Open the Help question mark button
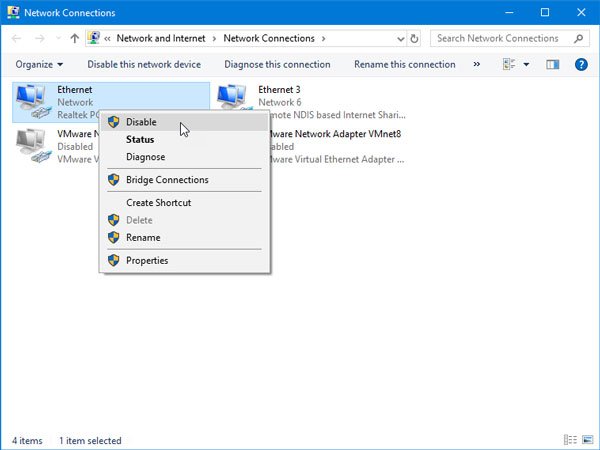 click(581, 64)
